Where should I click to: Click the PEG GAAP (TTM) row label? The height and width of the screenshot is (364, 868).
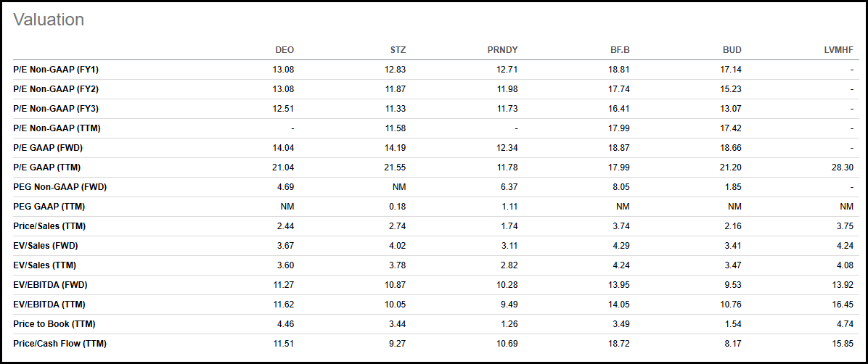(x=49, y=207)
